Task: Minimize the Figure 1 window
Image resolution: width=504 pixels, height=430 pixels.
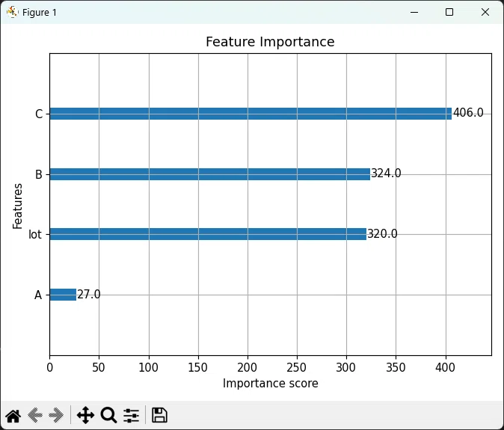Action: [414, 12]
